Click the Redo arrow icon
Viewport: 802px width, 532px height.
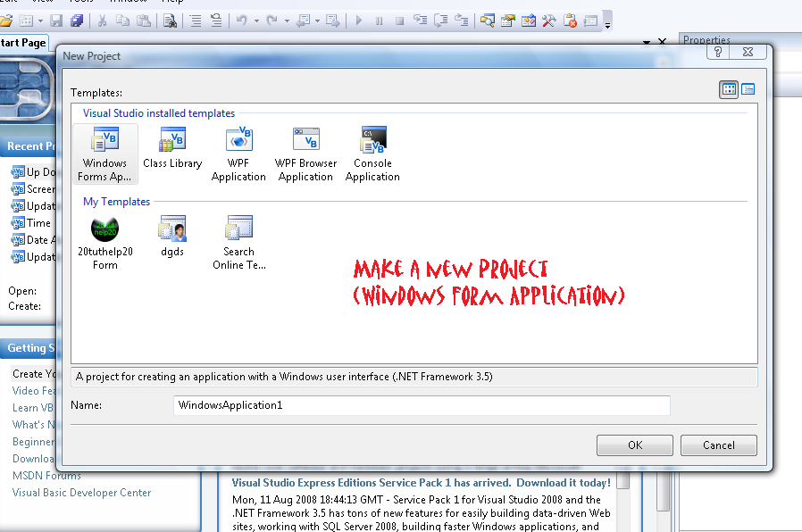[272, 21]
